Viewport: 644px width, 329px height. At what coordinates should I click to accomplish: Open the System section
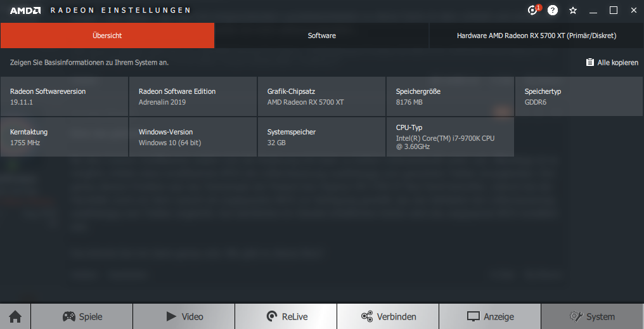592,317
